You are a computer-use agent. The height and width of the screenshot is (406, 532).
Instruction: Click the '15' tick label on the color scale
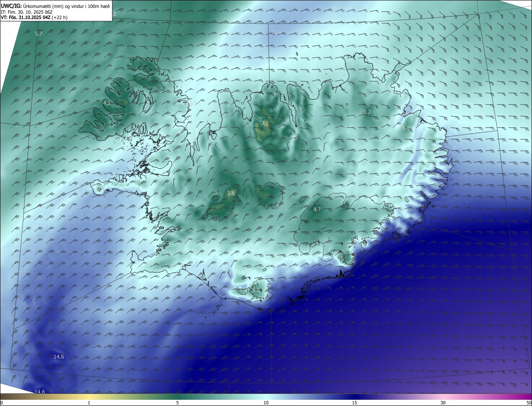[355, 403]
